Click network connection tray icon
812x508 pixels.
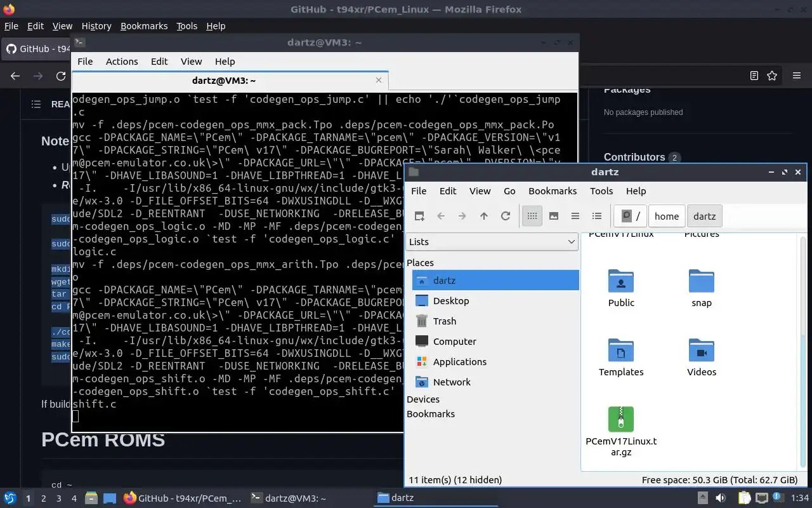pyautogui.click(x=761, y=498)
